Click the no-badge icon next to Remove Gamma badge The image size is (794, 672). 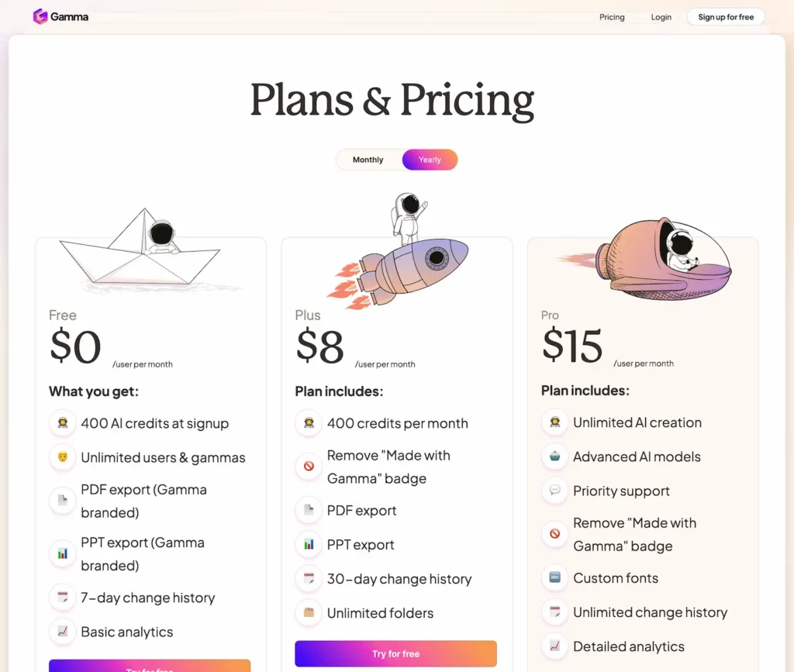click(309, 467)
